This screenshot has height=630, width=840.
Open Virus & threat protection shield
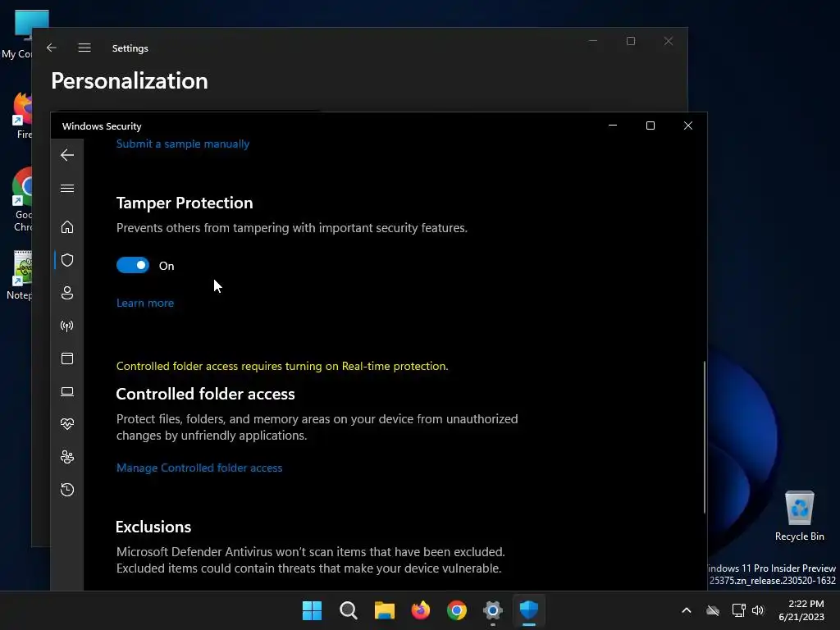pos(67,260)
